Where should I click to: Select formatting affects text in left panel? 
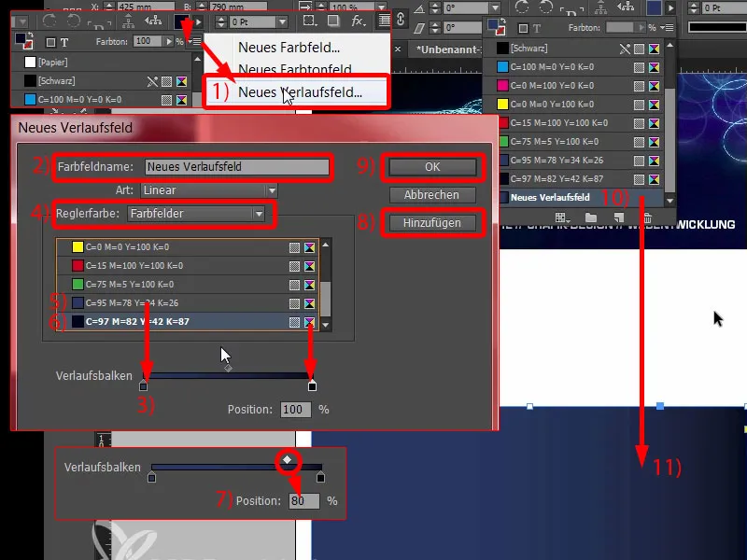(64, 42)
